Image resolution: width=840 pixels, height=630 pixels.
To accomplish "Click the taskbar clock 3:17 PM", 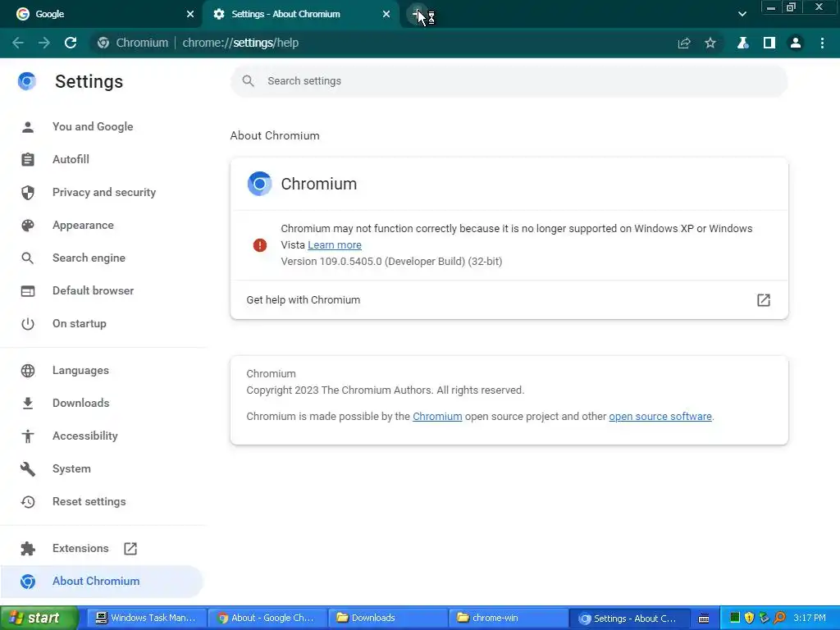I will tap(810, 618).
